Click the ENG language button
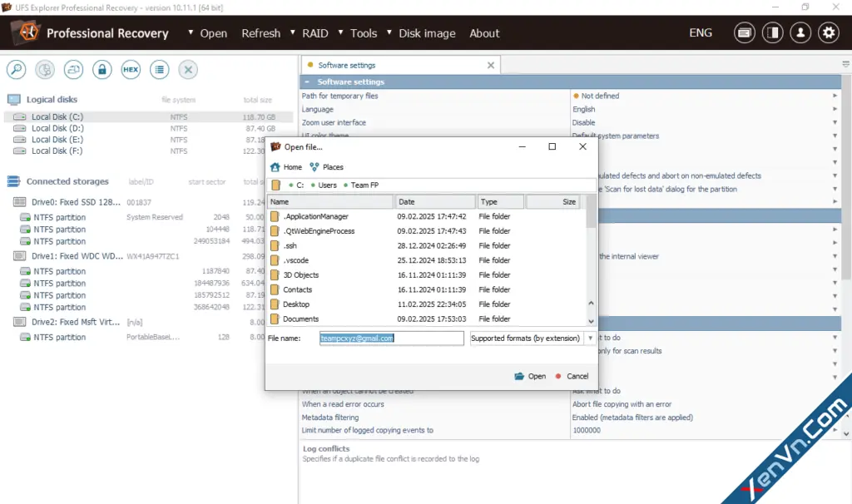The image size is (852, 504). (701, 32)
